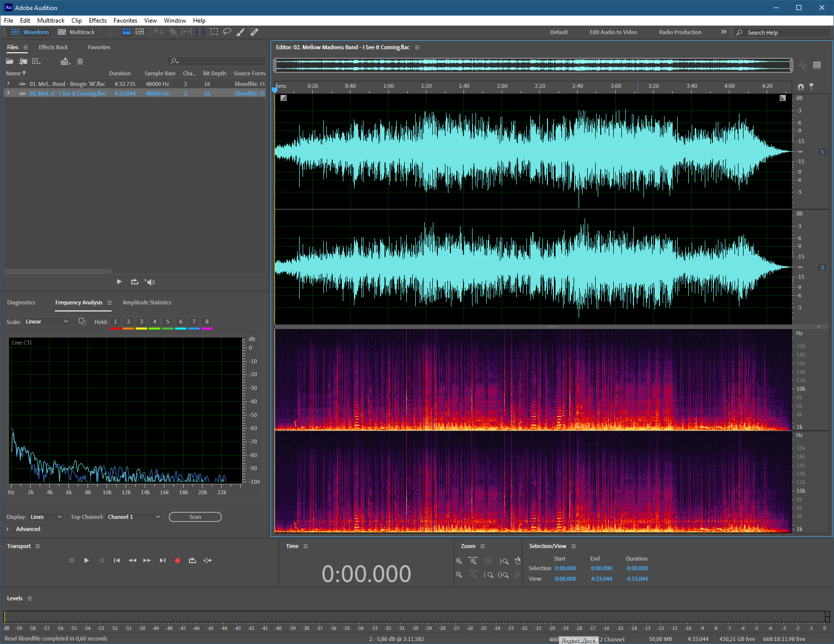The height and width of the screenshot is (644, 834).
Task: Click the Files panel preview Play button
Action: [119, 282]
